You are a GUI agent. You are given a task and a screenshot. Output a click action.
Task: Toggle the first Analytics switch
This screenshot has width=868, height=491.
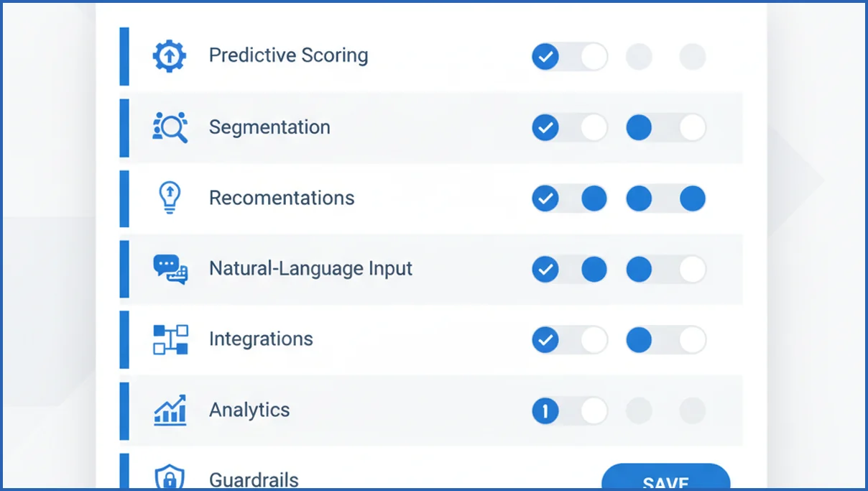(570, 411)
